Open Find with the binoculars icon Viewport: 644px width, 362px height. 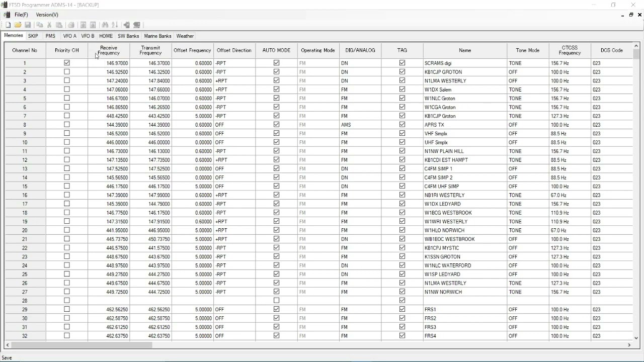pyautogui.click(x=105, y=25)
